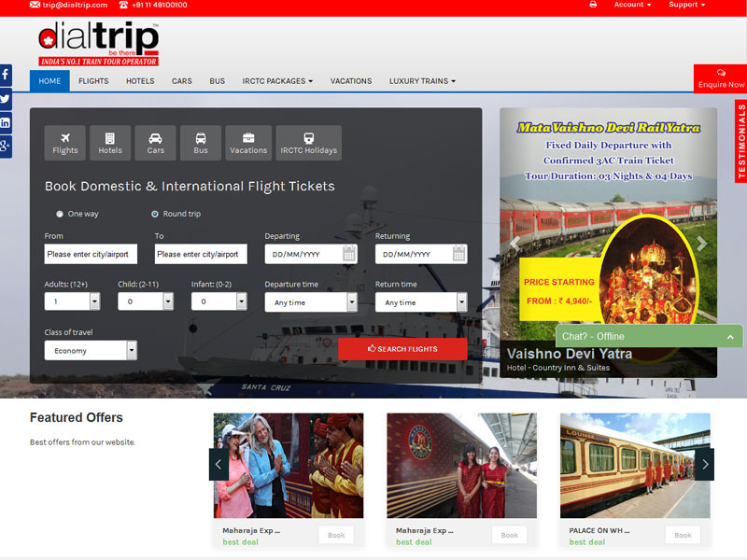Expand the IRCTC Packages menu
The width and height of the screenshot is (747, 560).
point(277,81)
